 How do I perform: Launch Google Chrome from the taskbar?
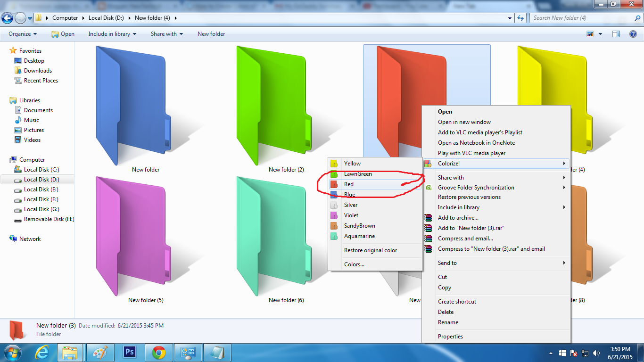tap(158, 352)
